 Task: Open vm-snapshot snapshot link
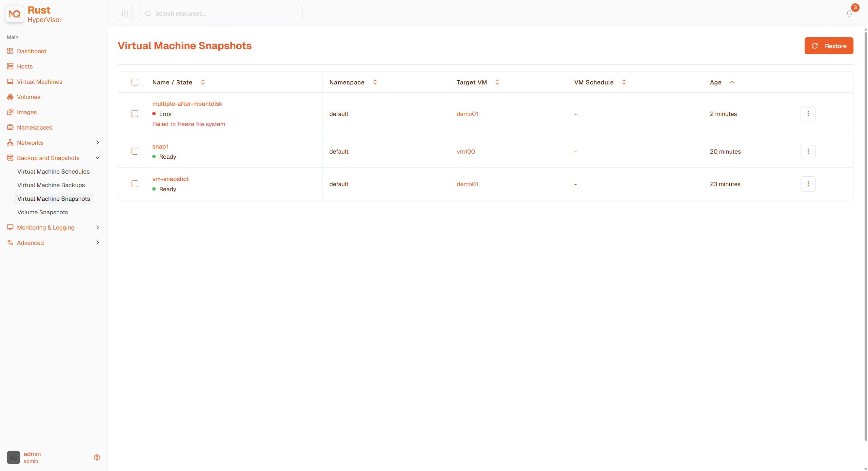point(171,179)
